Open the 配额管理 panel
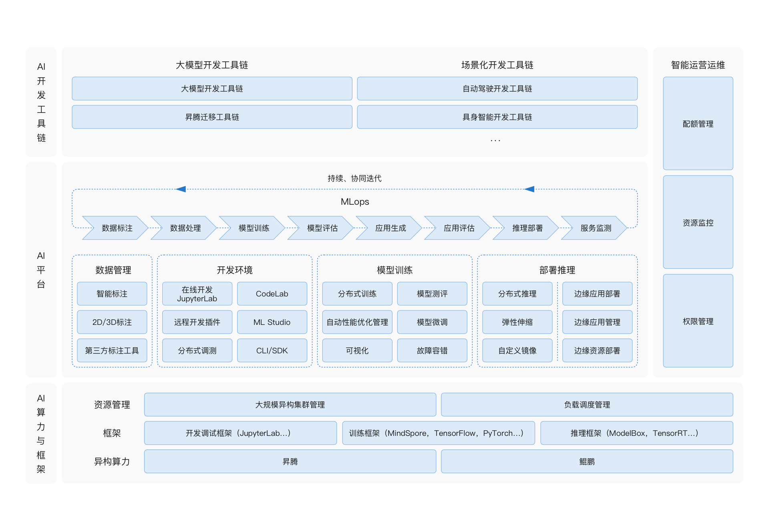This screenshot has height=532, width=769. (698, 124)
